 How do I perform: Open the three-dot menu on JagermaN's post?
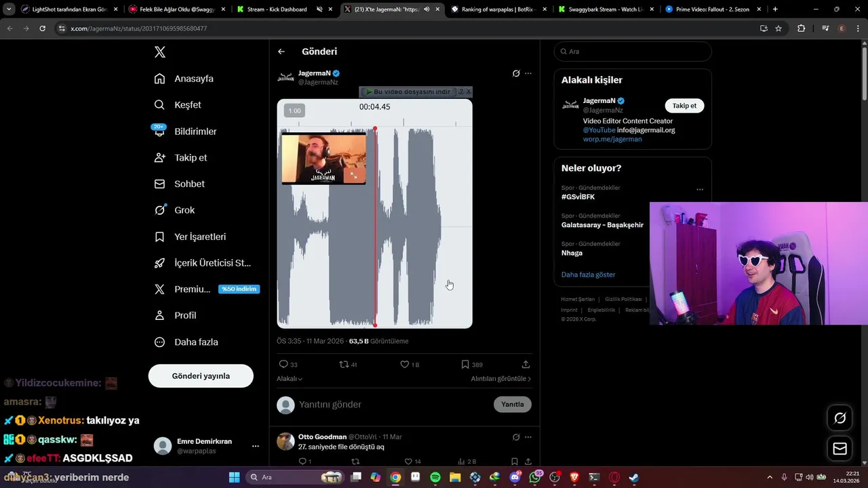528,73
